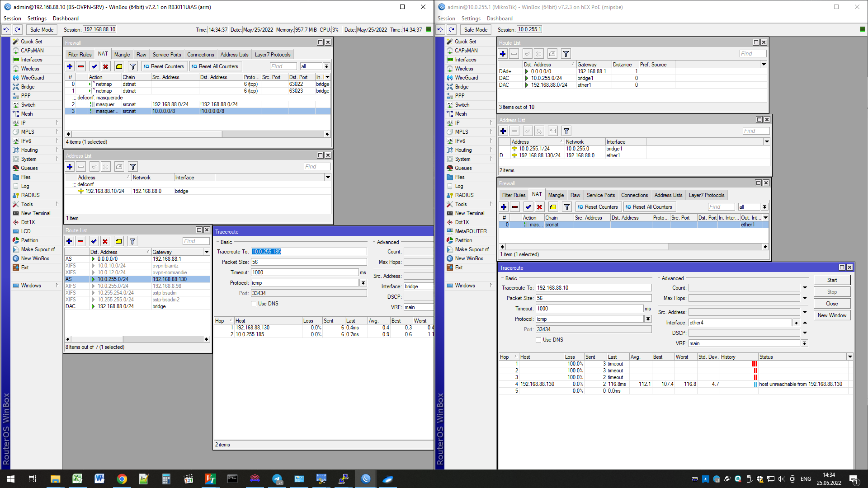Click Reset Counters in BS-OVPN-SRV Firewall
Image resolution: width=868 pixels, height=488 pixels.
click(164, 66)
